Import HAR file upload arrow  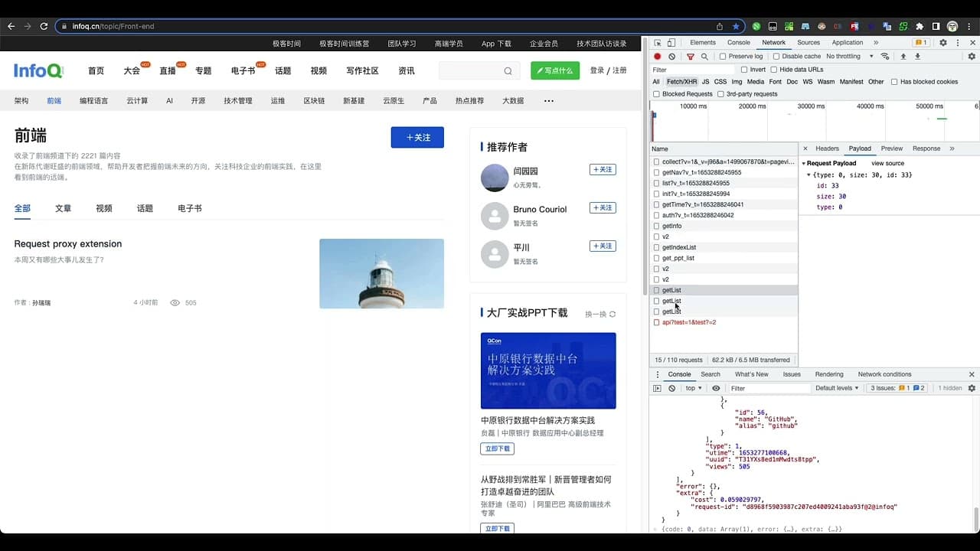click(x=903, y=57)
